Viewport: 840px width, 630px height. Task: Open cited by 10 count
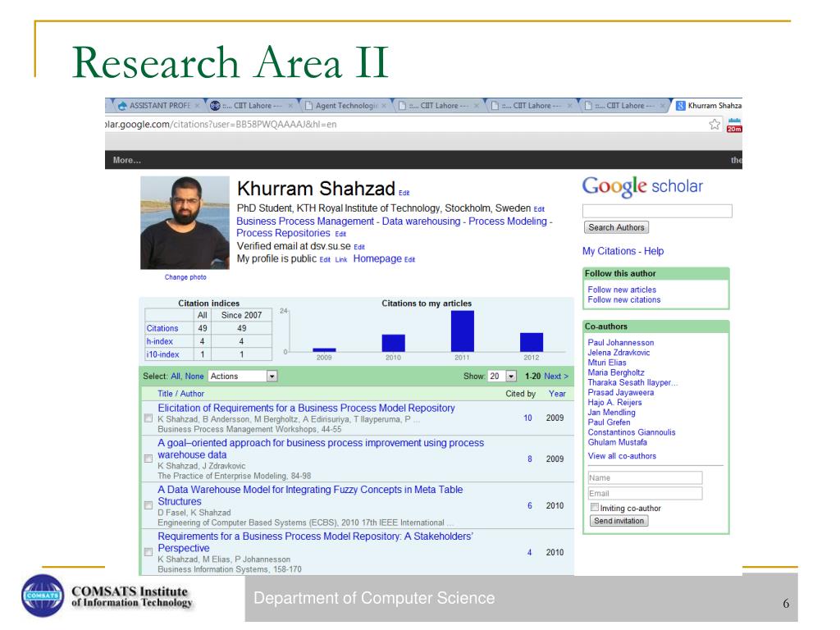pyautogui.click(x=527, y=418)
